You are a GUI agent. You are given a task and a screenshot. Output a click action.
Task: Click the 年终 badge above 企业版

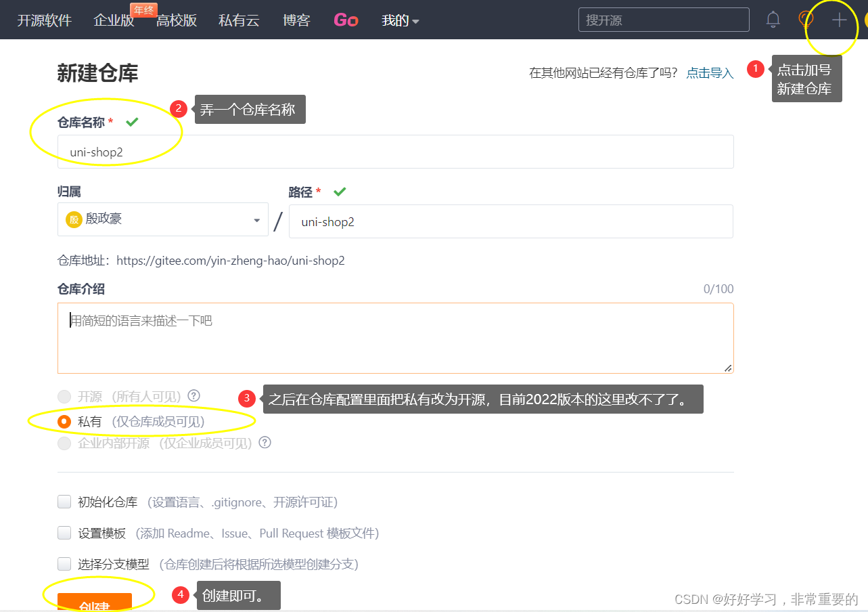[x=143, y=9]
